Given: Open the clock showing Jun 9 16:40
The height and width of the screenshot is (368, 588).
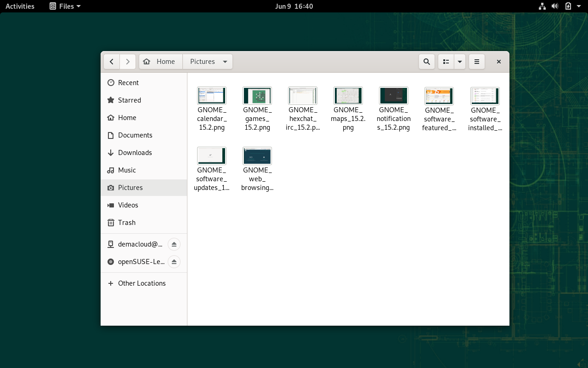Looking at the screenshot, I should coord(294,6).
